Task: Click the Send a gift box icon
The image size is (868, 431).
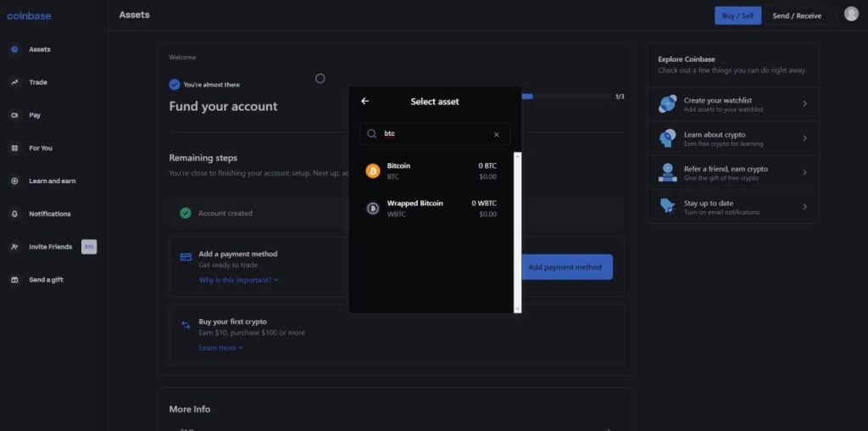Action: (15, 280)
